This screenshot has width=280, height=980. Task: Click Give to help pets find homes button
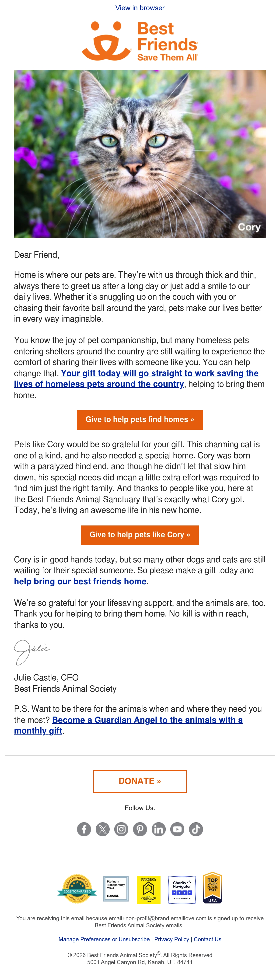[140, 420]
